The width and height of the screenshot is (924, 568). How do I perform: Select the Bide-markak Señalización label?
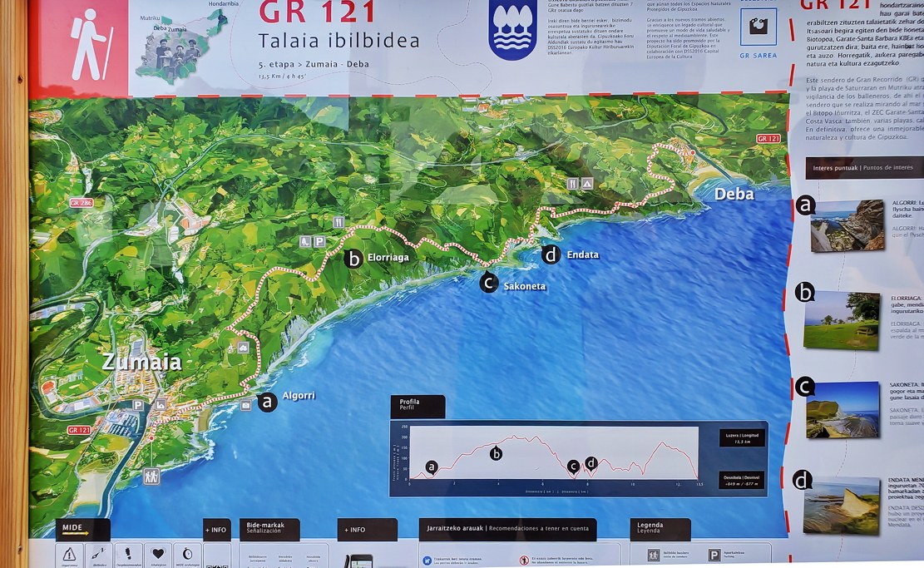269,529
